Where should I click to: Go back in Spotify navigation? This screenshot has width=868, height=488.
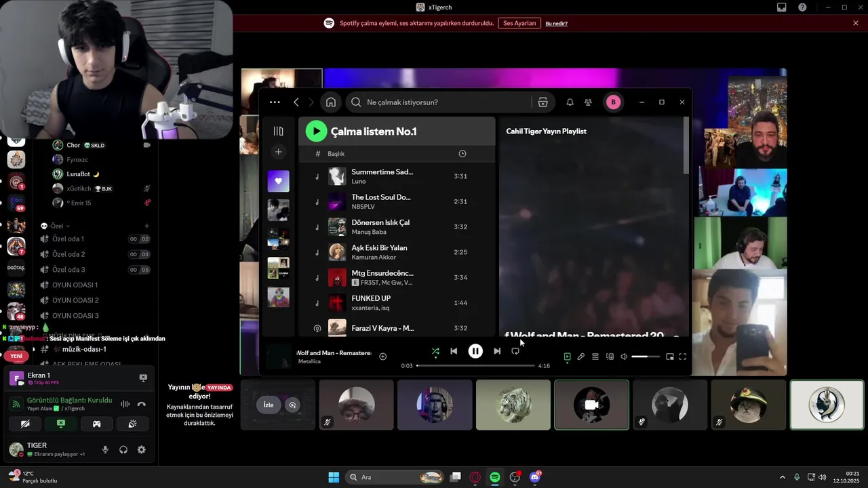(x=296, y=102)
